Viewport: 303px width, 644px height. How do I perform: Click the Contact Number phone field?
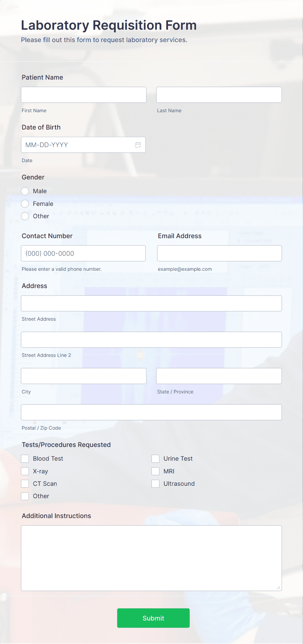click(83, 253)
